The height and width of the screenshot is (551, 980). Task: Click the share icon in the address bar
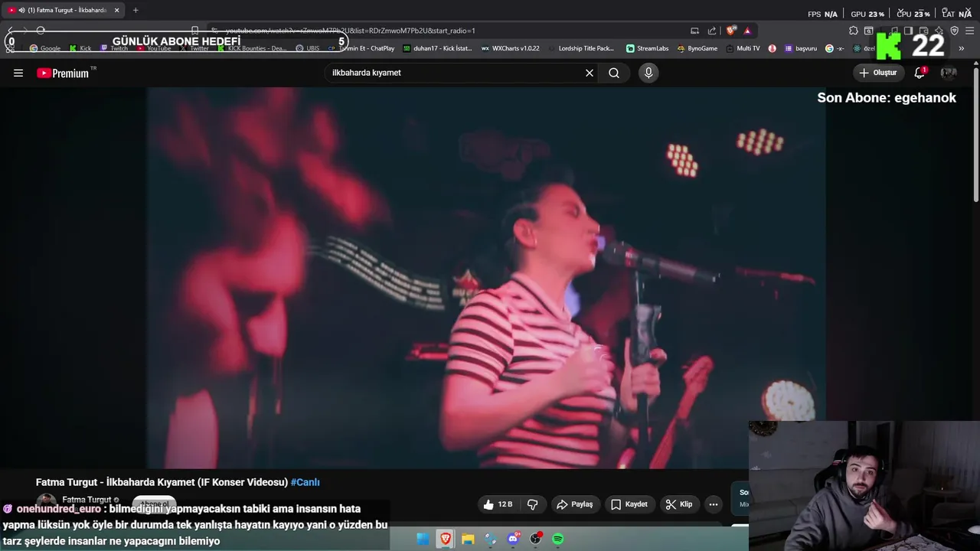click(712, 31)
